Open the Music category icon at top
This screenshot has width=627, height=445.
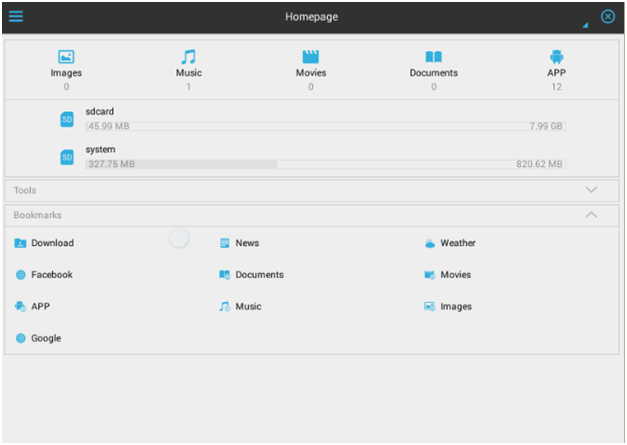[x=188, y=57]
